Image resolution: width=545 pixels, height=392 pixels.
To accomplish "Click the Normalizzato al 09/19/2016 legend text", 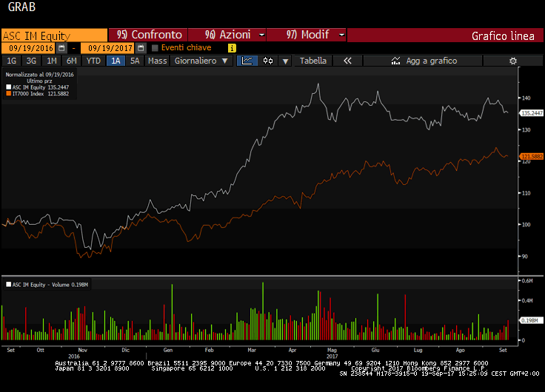I will 40,75.
